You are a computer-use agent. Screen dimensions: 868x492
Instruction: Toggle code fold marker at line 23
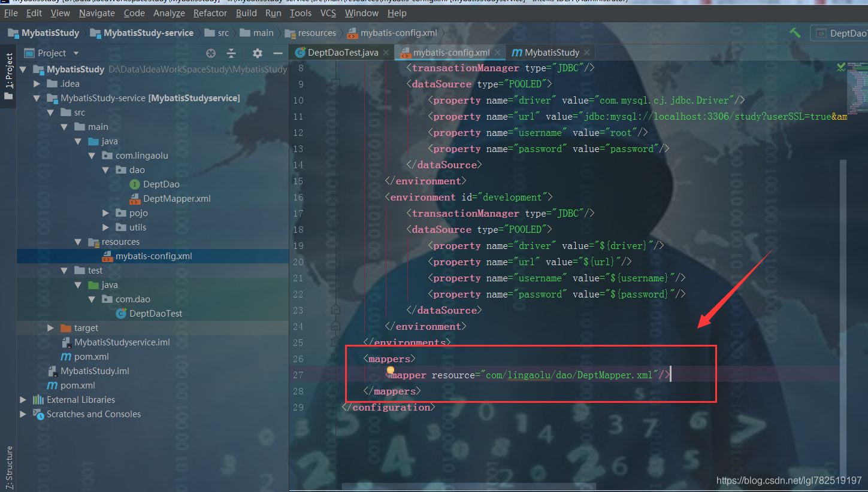[x=335, y=310]
